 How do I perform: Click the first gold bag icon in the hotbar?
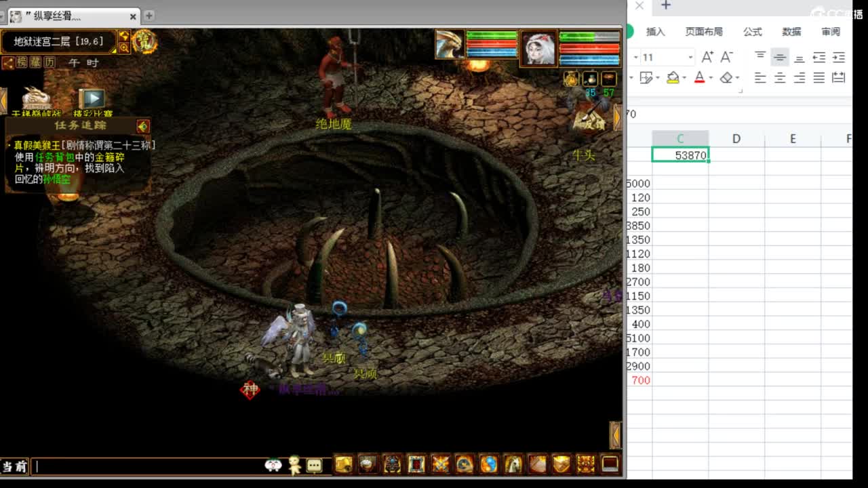coord(344,464)
